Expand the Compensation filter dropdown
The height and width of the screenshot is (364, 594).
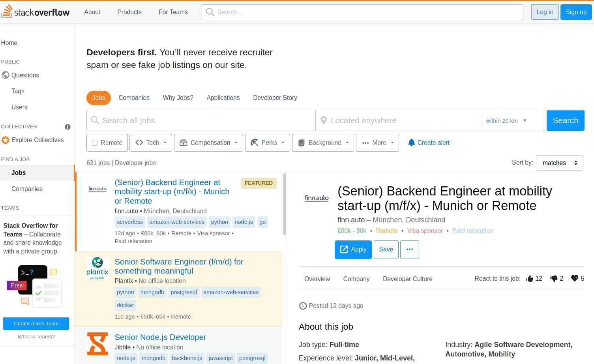tap(208, 143)
